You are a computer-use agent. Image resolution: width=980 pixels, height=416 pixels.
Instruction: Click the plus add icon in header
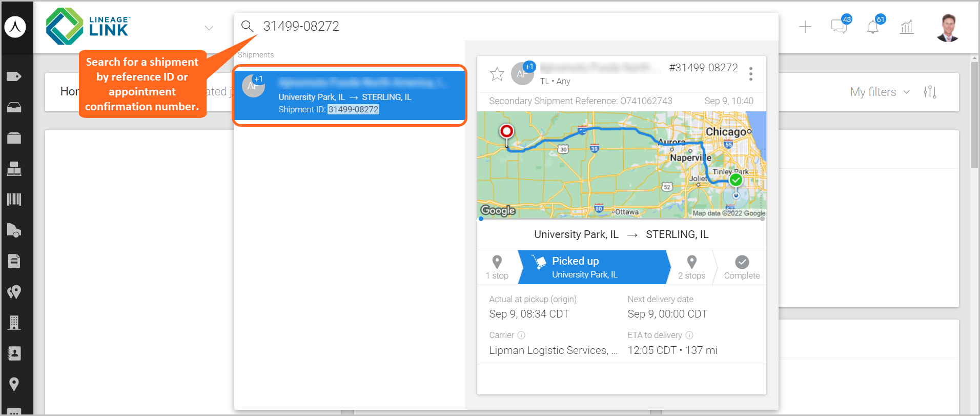tap(805, 27)
